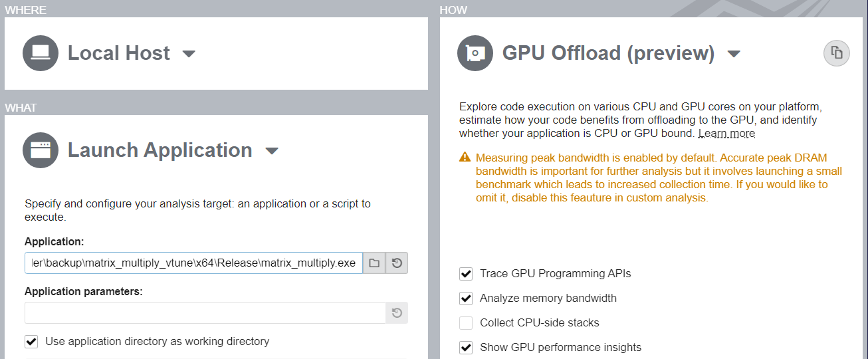
Task: Click the Application path input field
Action: pos(193,263)
